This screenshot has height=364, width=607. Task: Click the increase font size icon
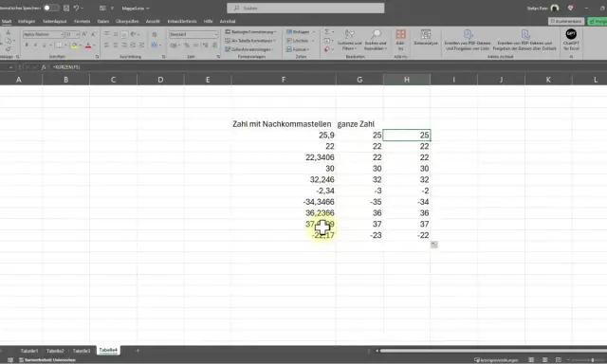[84, 34]
